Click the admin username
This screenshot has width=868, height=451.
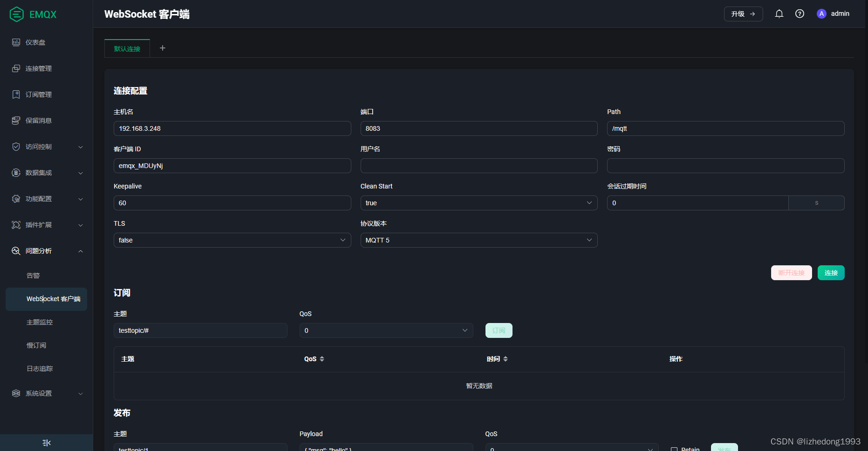(x=840, y=13)
